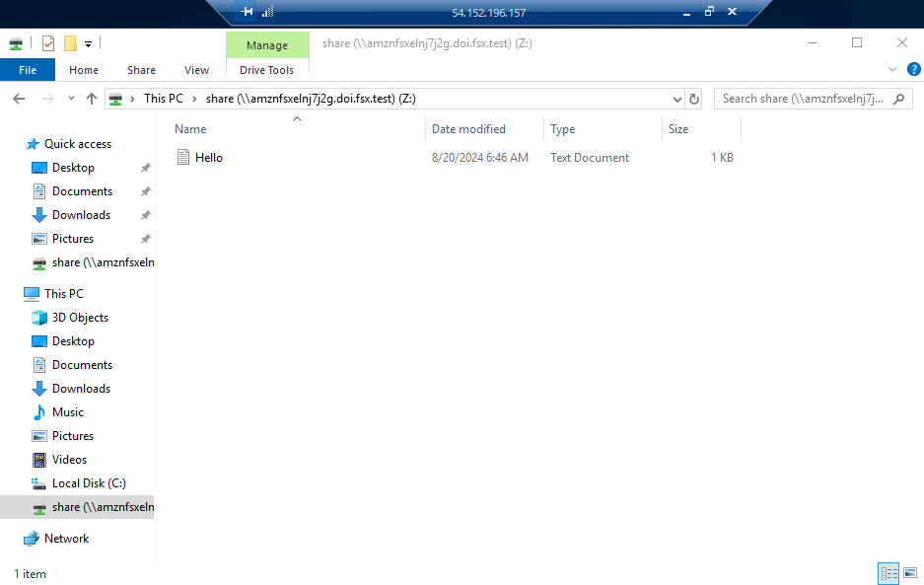Click the Text Document type cell
Screen dimensions: 924x585
pyautogui.click(x=590, y=158)
